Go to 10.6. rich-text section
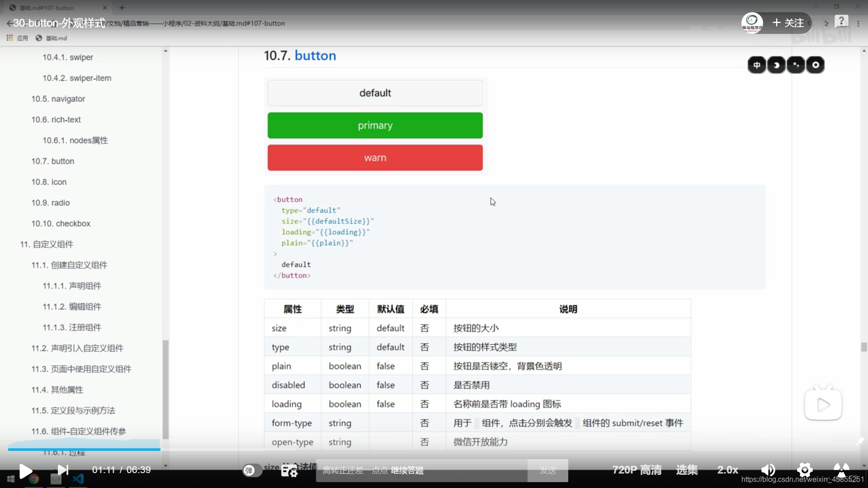 point(56,120)
